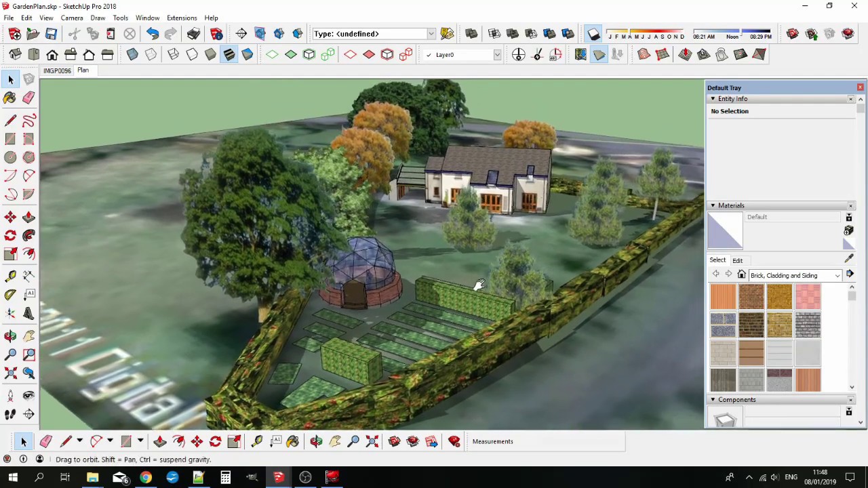Open Rectangle tool dropdown arrow in bottom toolbar
Screen dimensions: 868x488
click(140, 441)
